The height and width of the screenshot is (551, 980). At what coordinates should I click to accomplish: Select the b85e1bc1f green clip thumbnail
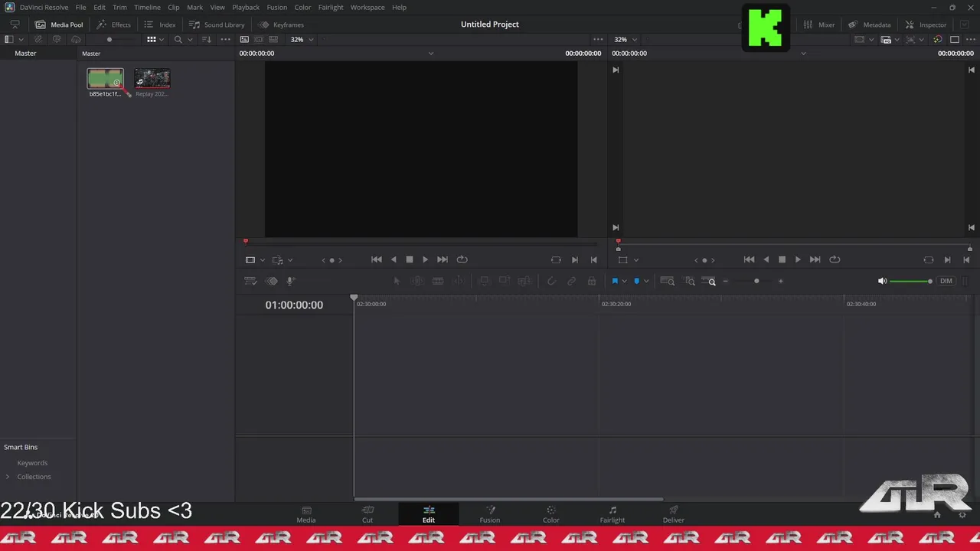coord(105,79)
